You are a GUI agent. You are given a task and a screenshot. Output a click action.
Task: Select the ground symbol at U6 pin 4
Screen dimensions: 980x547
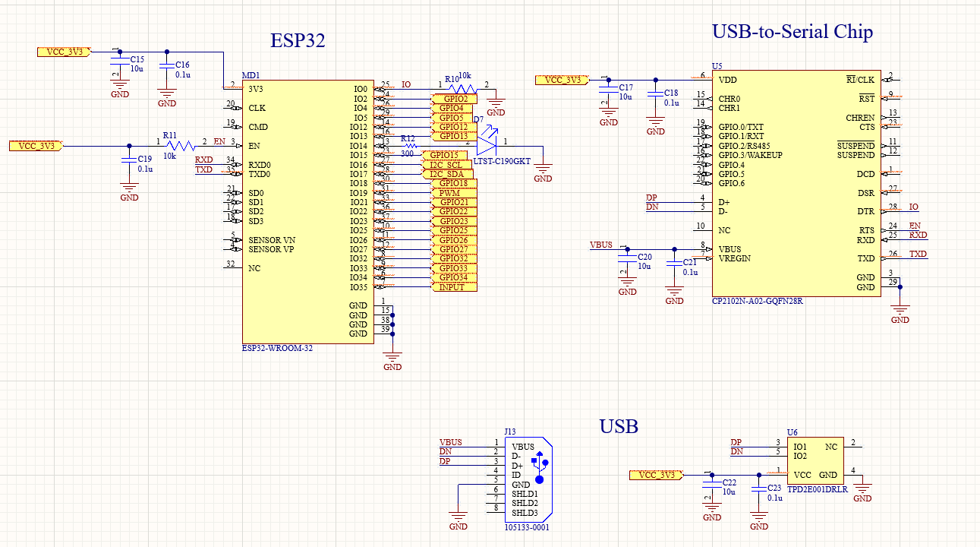tap(862, 492)
